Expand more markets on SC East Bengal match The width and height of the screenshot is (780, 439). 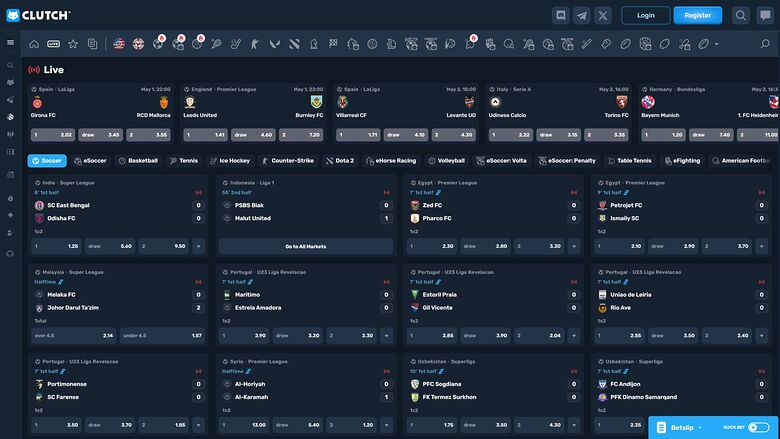point(198,246)
